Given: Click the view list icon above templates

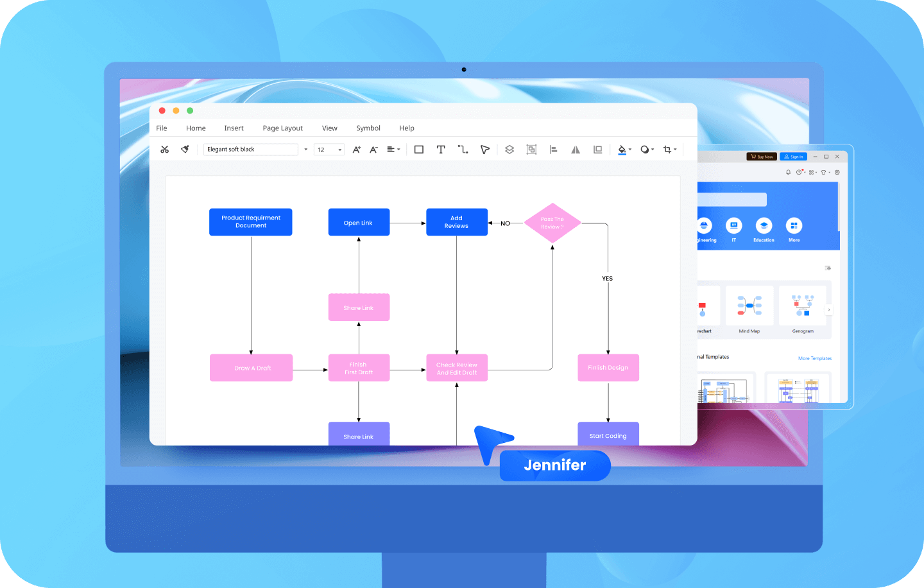Looking at the screenshot, I should [828, 268].
